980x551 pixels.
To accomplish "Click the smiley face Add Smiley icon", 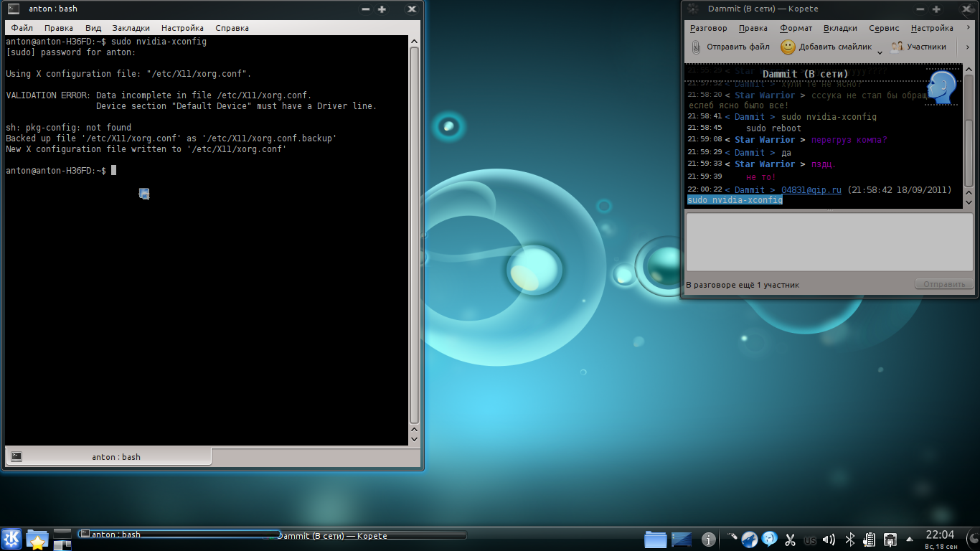I will point(788,47).
